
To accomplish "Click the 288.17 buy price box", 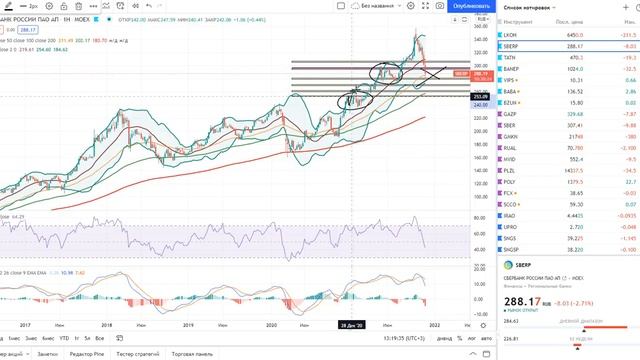I will 28,30.
